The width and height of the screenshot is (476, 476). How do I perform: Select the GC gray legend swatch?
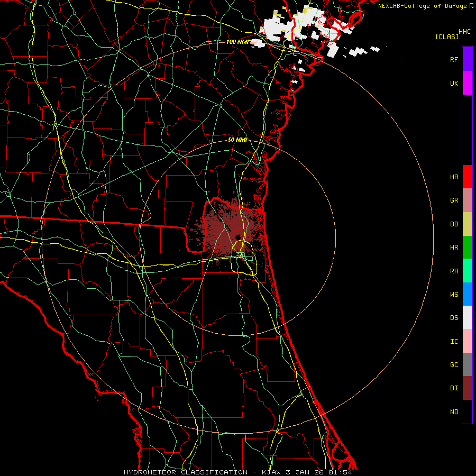[467, 364]
